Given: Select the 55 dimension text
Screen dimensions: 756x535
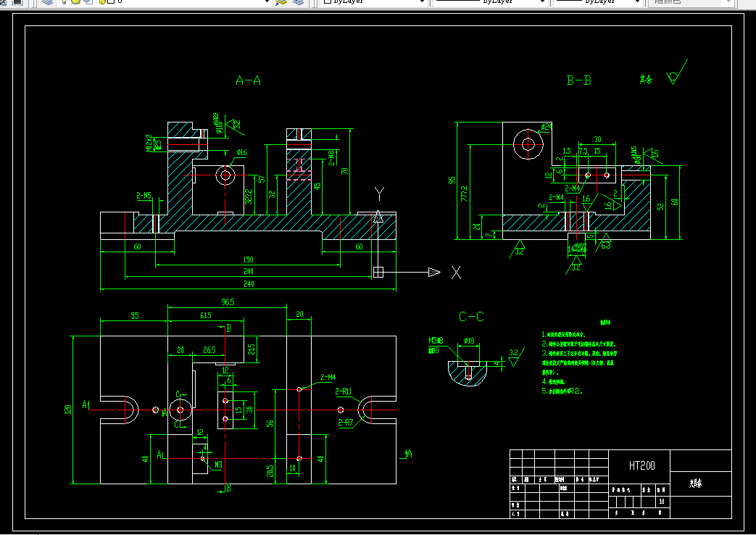Looking at the screenshot, I should pos(135,315).
